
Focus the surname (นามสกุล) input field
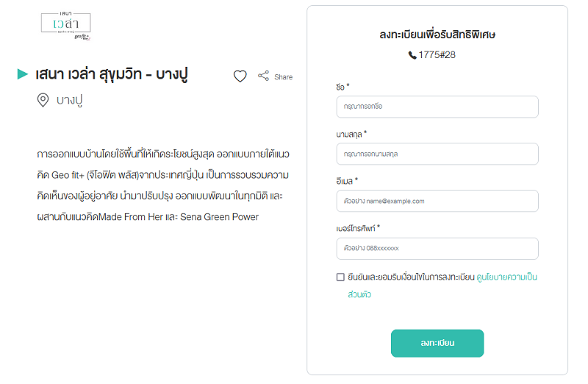(x=437, y=154)
